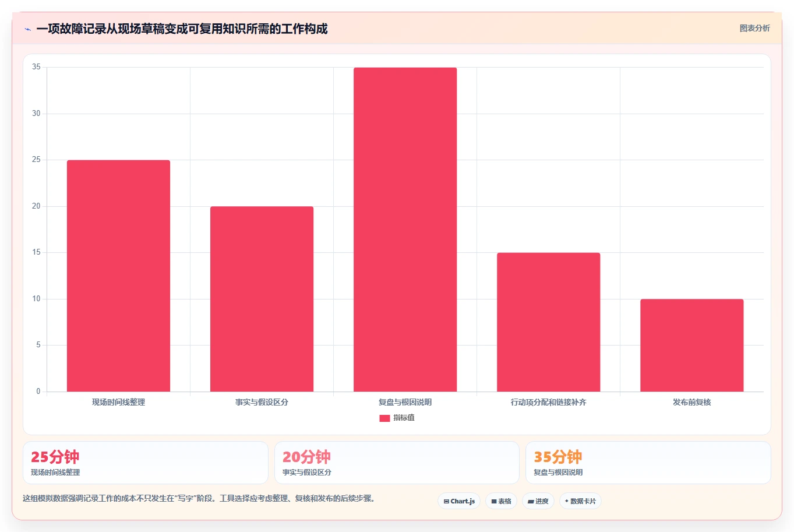Click the 事实与假设区分 bar in the chart
Viewport: 794px width, 532px height.
point(262,299)
